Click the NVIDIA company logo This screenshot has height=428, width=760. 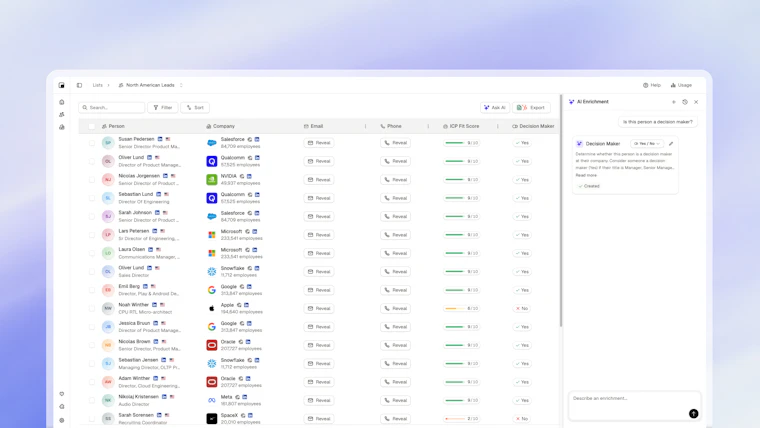212,180
